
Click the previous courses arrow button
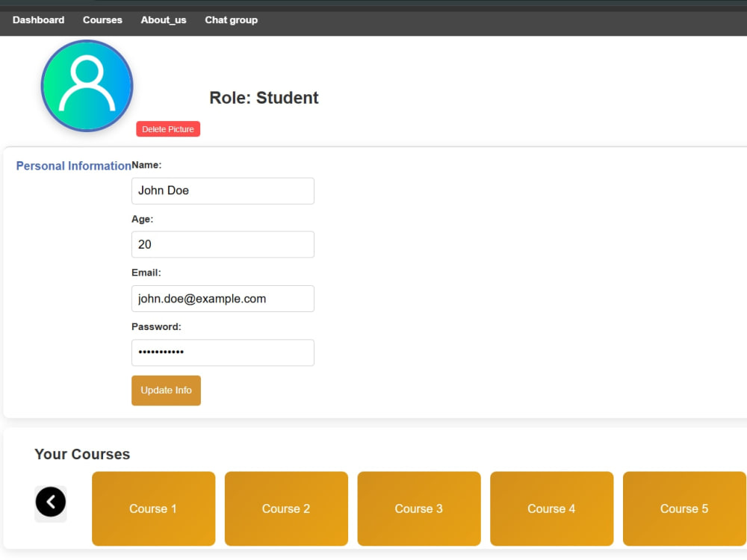(51, 502)
